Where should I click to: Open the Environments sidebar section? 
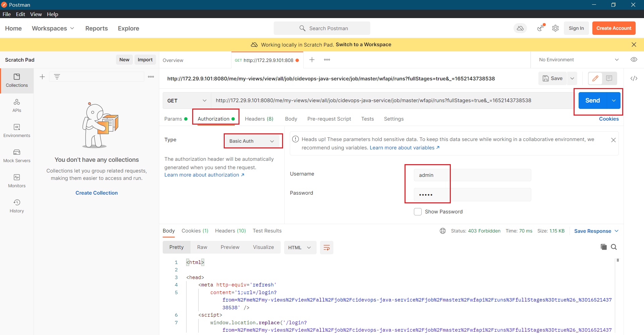[17, 131]
